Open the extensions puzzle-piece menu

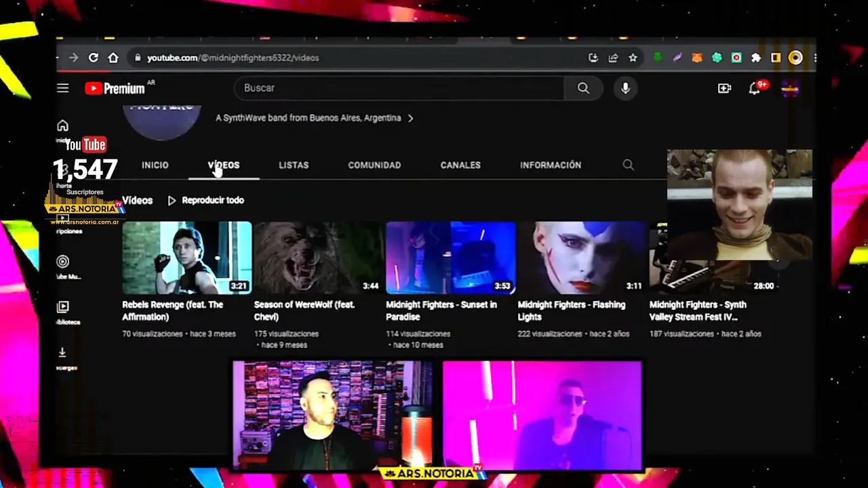point(756,58)
